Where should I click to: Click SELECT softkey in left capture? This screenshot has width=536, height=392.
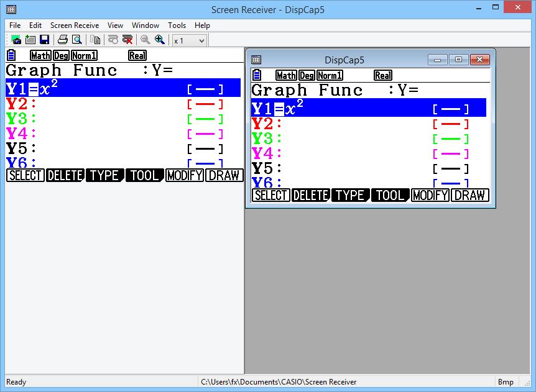tap(25, 176)
